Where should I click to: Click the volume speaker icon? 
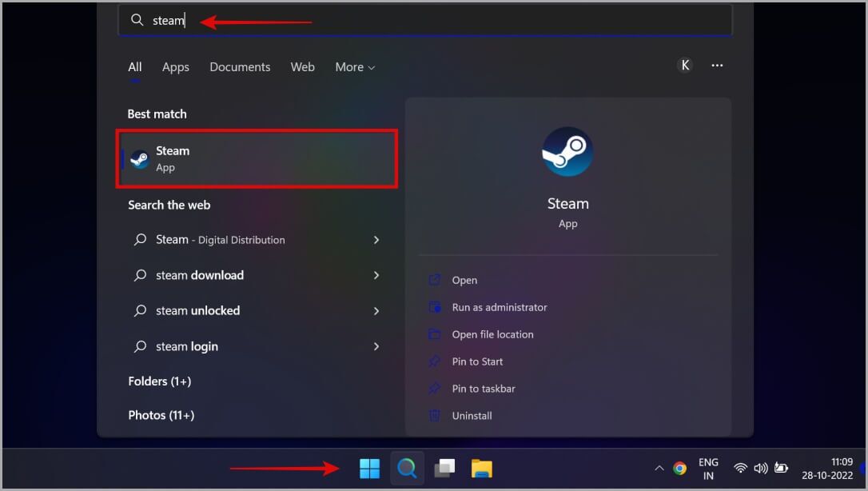(x=761, y=469)
